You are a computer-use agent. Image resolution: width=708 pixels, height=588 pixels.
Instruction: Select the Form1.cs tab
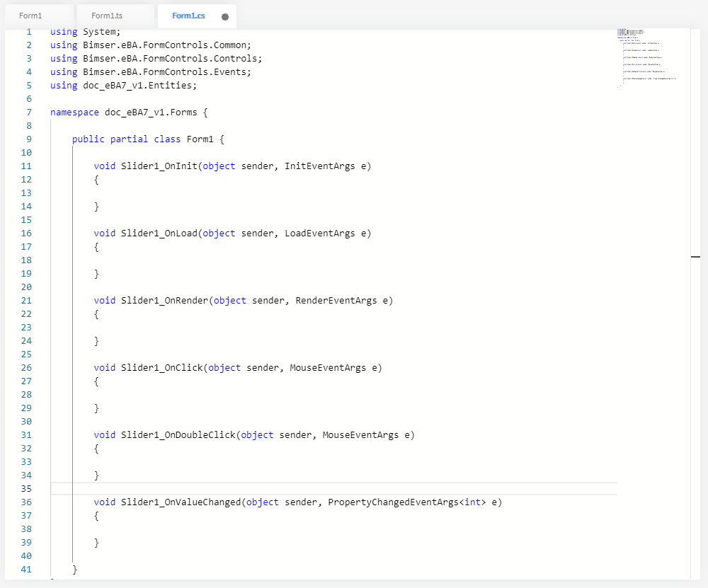point(188,16)
